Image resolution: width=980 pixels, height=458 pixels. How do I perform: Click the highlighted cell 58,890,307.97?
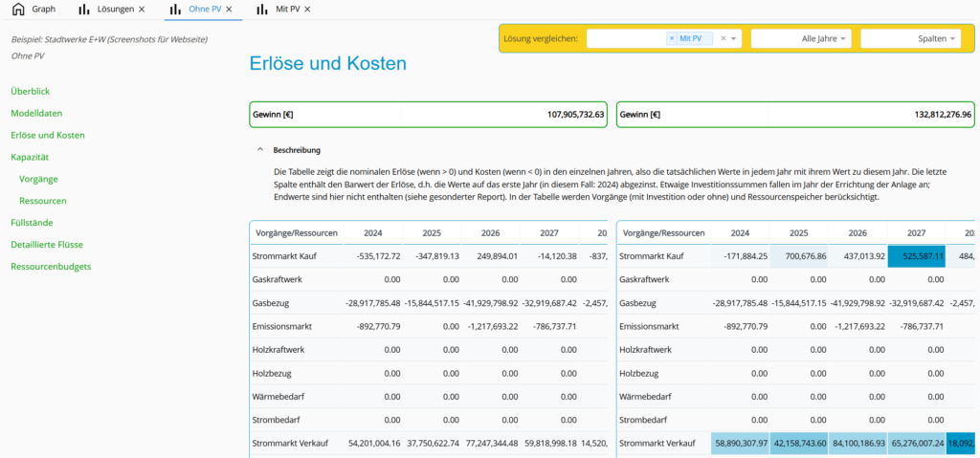pyautogui.click(x=740, y=444)
